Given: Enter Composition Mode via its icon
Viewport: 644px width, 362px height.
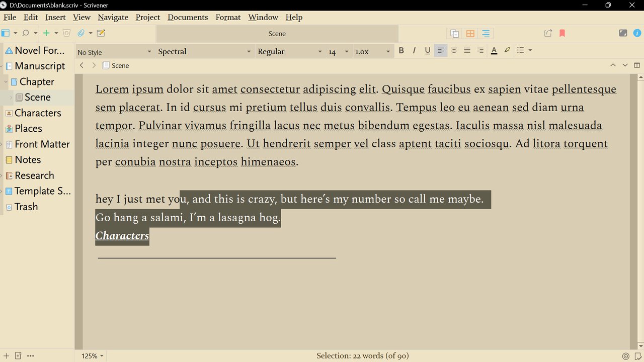Looking at the screenshot, I should click(623, 33).
